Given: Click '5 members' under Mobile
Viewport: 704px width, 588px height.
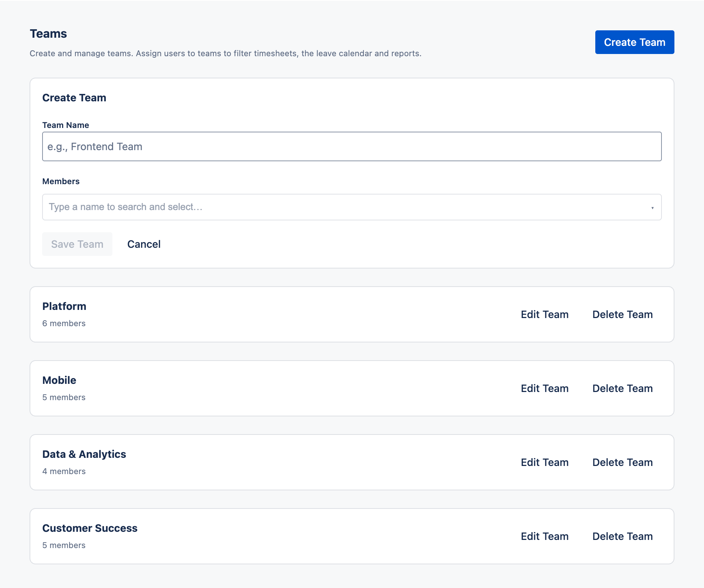Looking at the screenshot, I should pos(64,397).
